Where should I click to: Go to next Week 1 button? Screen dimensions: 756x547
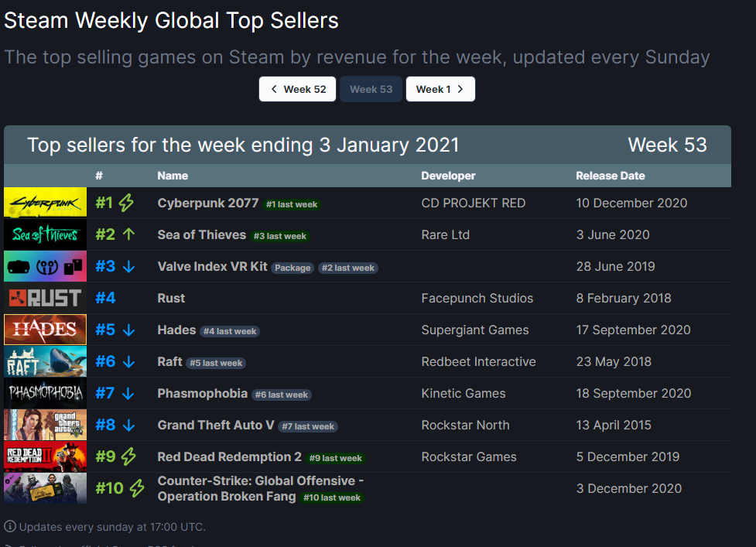[x=440, y=89]
